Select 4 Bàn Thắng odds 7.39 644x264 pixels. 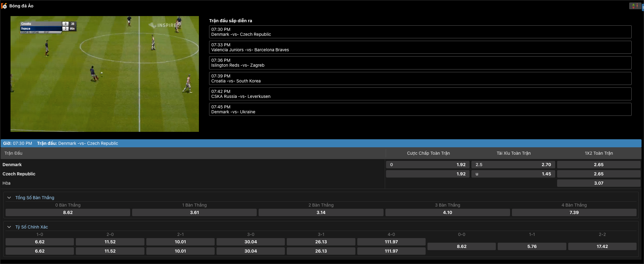pos(574,212)
